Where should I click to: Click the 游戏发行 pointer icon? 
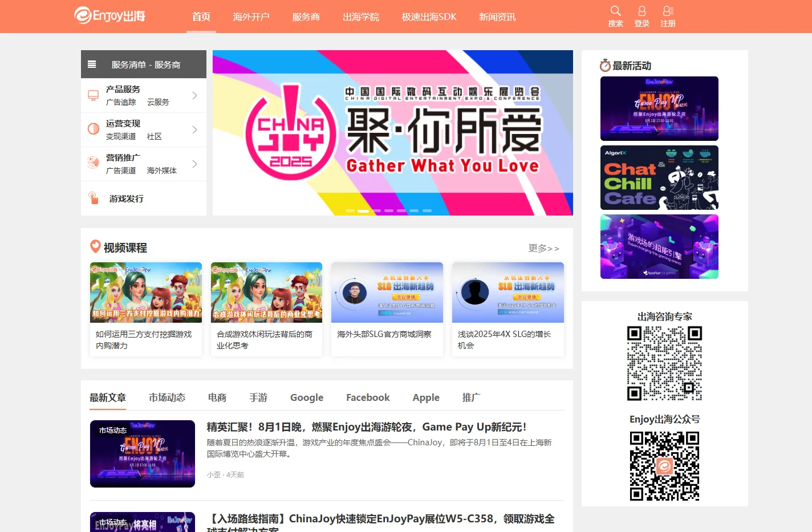tap(94, 198)
